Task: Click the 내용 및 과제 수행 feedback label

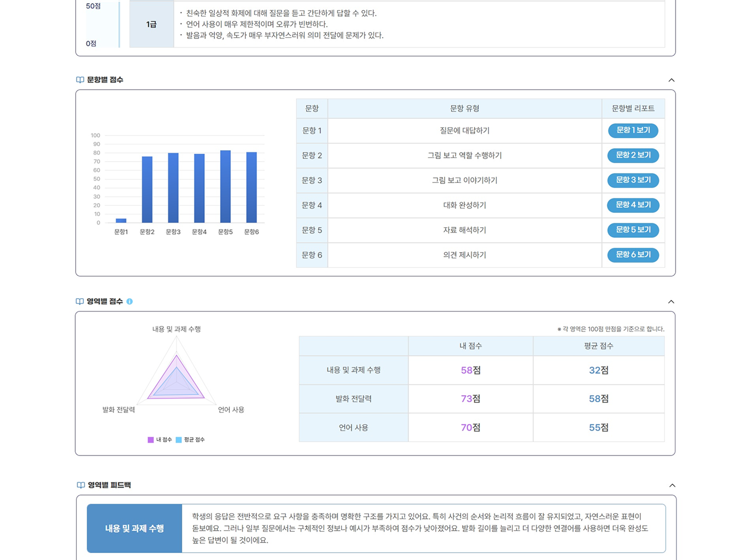Action: pos(134,529)
